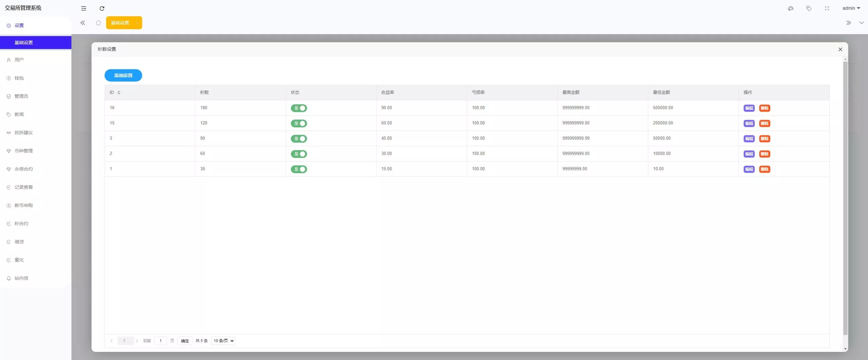Screen dimensions: 868x360
Task: Select 钱包 from the sidebar
Action: coord(19,78)
